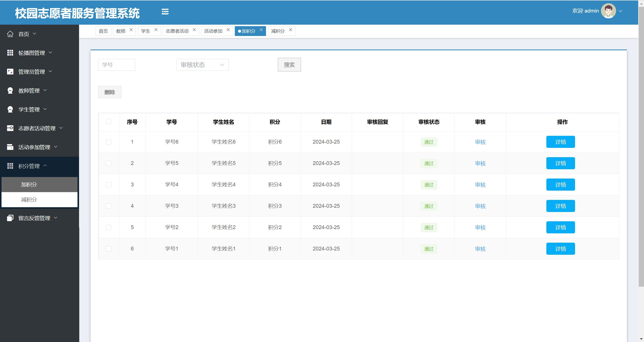Click the 搜索 button
This screenshot has width=644, height=342.
coord(289,65)
